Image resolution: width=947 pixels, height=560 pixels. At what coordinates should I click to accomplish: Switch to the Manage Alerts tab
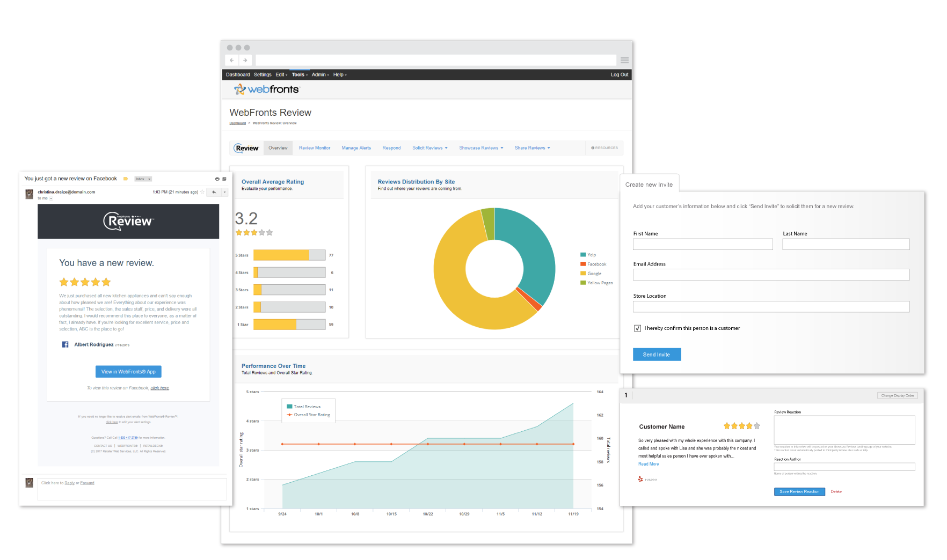click(x=356, y=148)
